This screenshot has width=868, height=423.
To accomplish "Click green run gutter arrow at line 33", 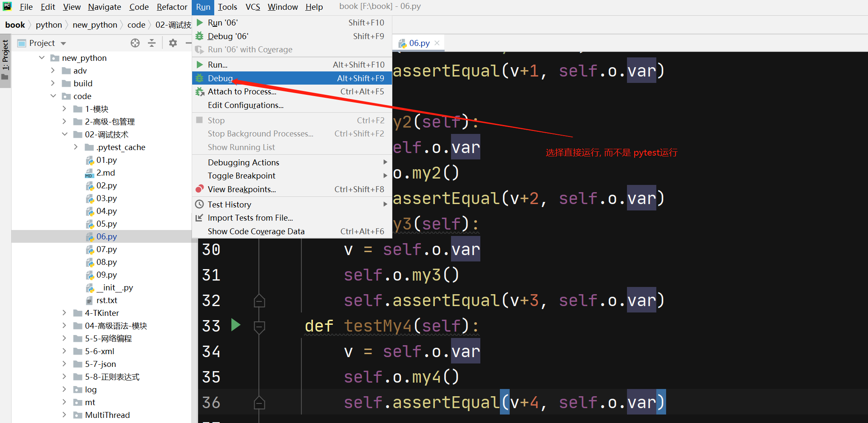I will [x=235, y=325].
